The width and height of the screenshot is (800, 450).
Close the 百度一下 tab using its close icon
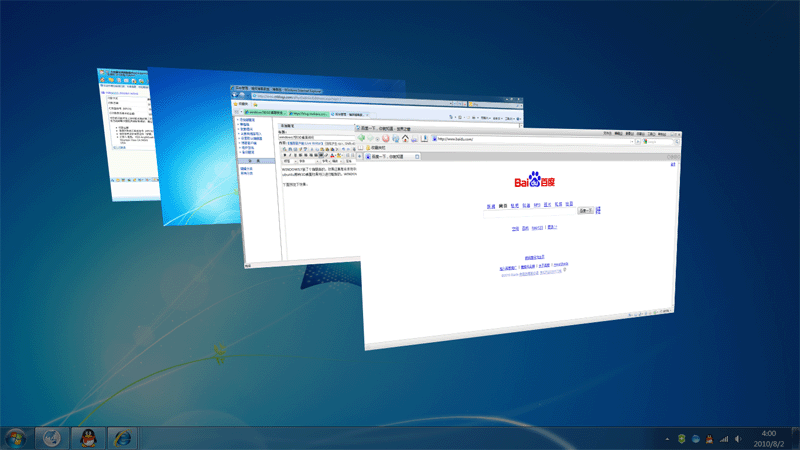click(417, 157)
